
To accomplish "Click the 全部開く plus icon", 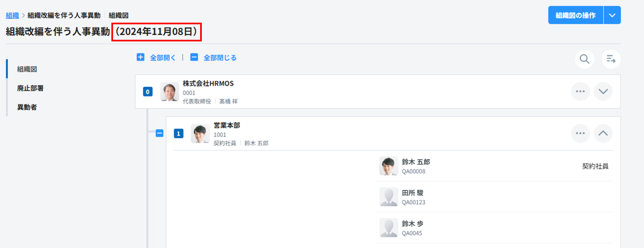I will 141,57.
